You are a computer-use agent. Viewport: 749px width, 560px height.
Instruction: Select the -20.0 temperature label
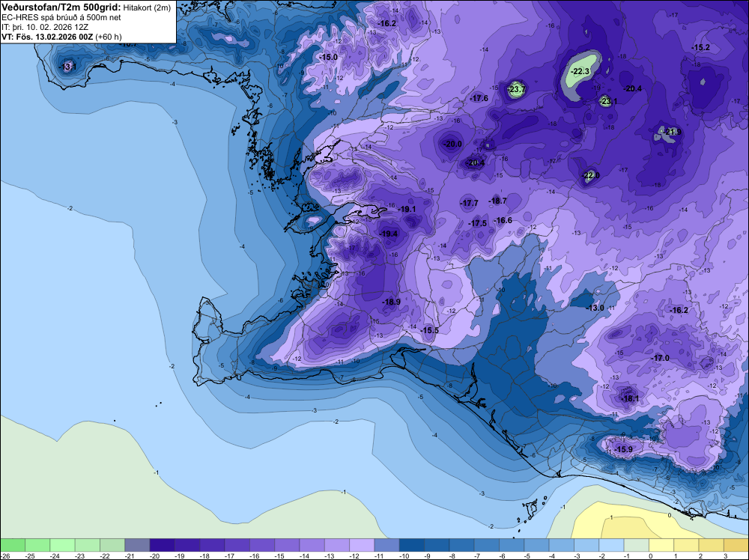pyautogui.click(x=452, y=144)
